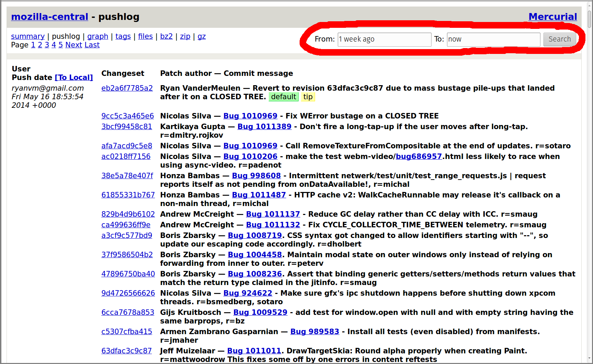Open Bug 1004458 about modal state
593x364 pixels.
point(255,255)
